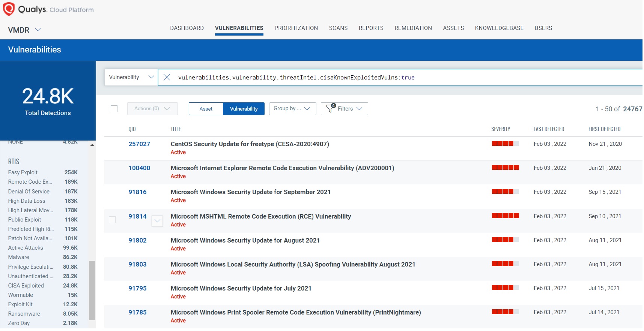644x331 pixels.
Task: Clear the search query with X icon
Action: (x=167, y=77)
